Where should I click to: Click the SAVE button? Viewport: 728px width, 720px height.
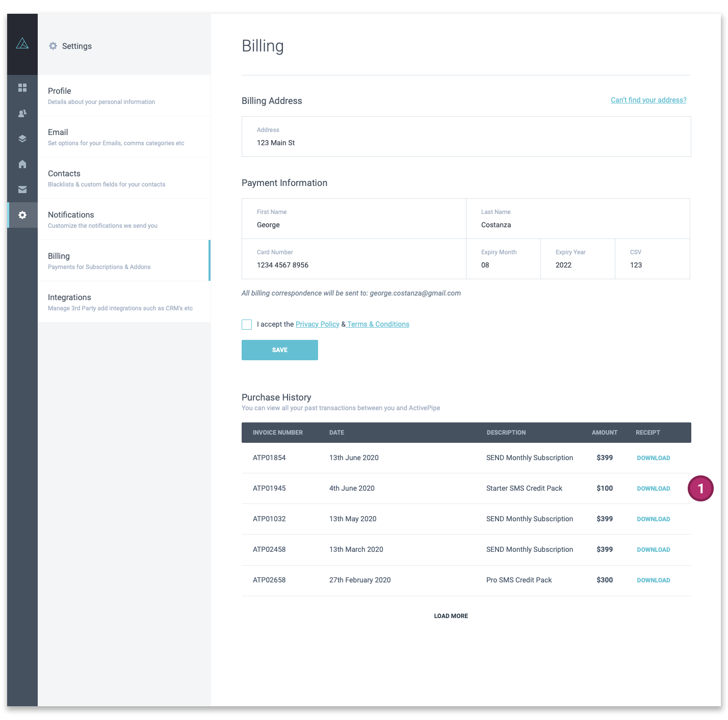point(280,350)
